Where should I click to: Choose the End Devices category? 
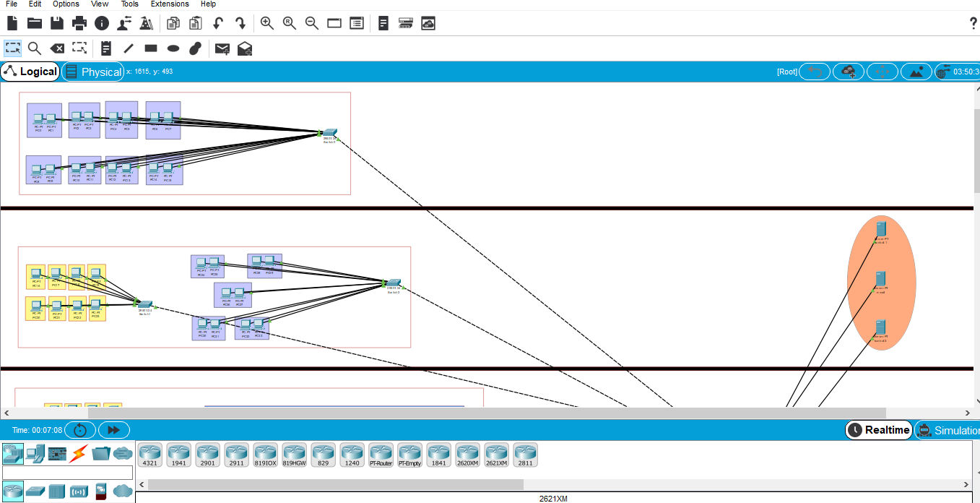(x=34, y=453)
